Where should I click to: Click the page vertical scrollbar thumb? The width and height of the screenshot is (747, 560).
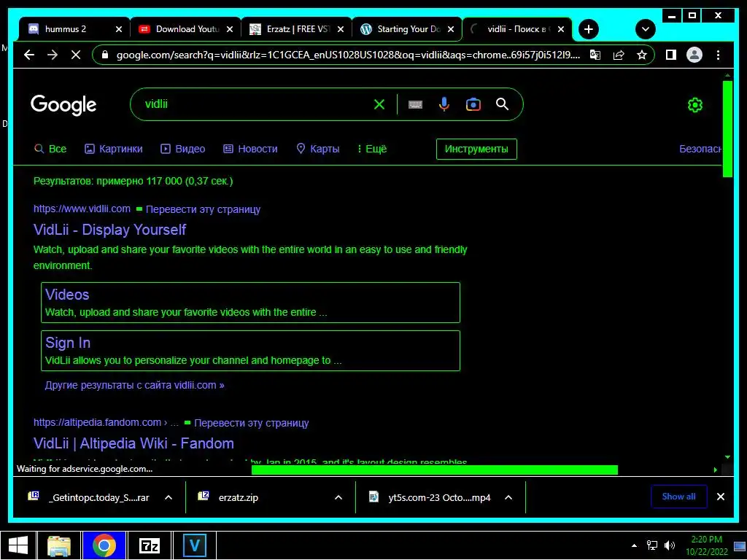(727, 128)
